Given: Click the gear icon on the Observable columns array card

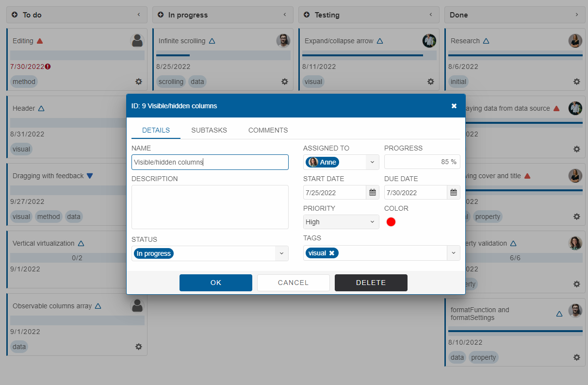Looking at the screenshot, I should [x=138, y=347].
